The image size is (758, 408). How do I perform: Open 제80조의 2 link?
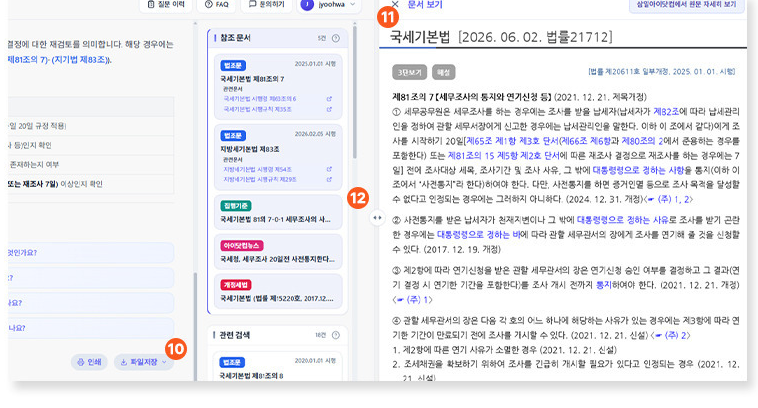coord(642,141)
